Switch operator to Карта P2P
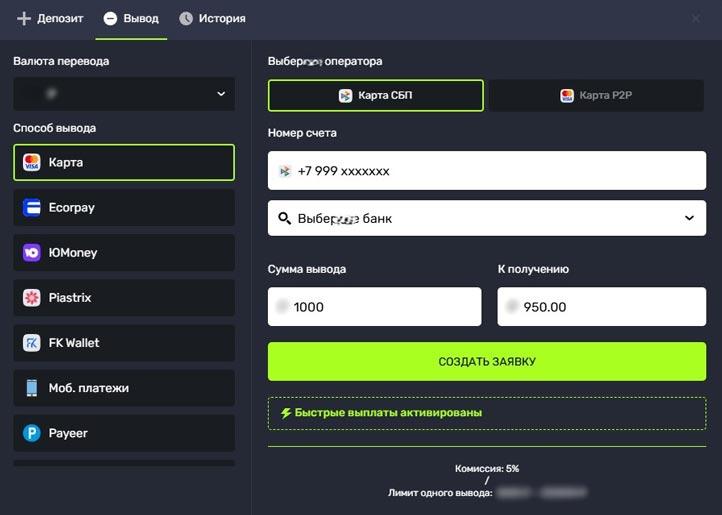 597,96
